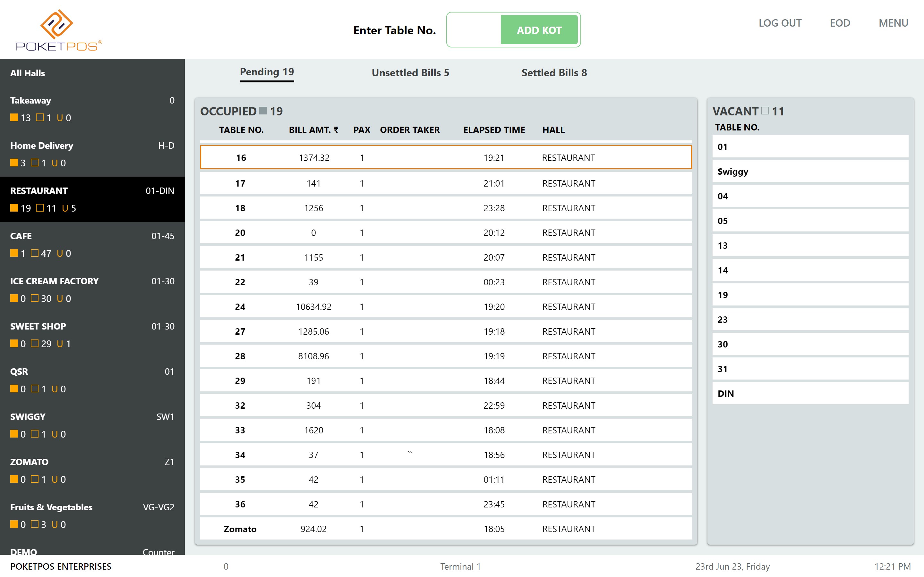Click the PoketPOS logo icon

point(56,24)
